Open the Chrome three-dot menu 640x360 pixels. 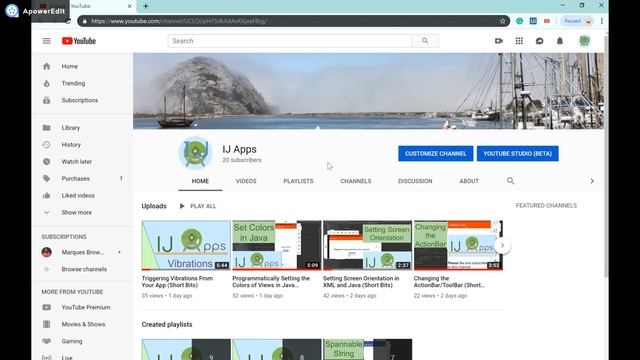(x=602, y=21)
